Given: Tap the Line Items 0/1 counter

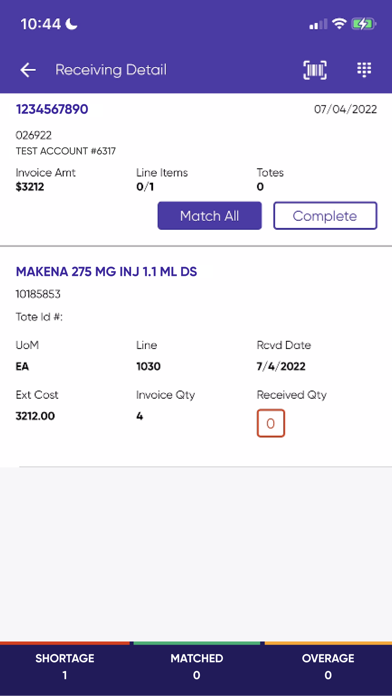Looking at the screenshot, I should (x=145, y=187).
